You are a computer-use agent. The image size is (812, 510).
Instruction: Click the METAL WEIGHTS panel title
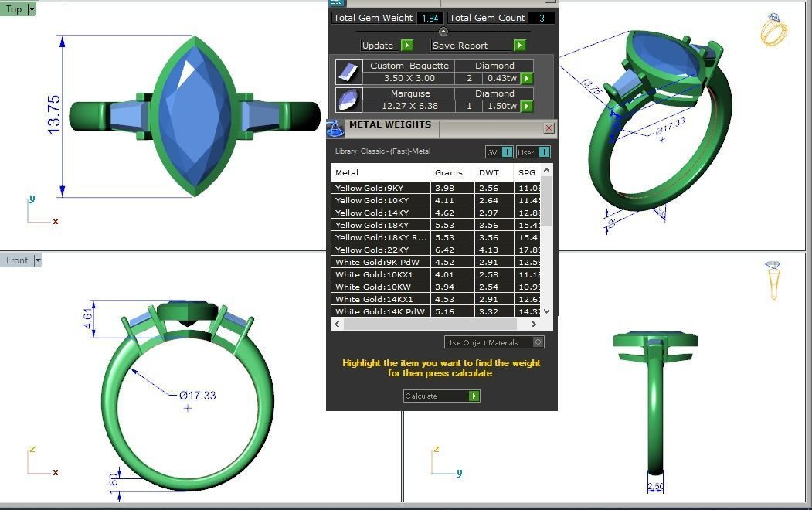coord(390,124)
